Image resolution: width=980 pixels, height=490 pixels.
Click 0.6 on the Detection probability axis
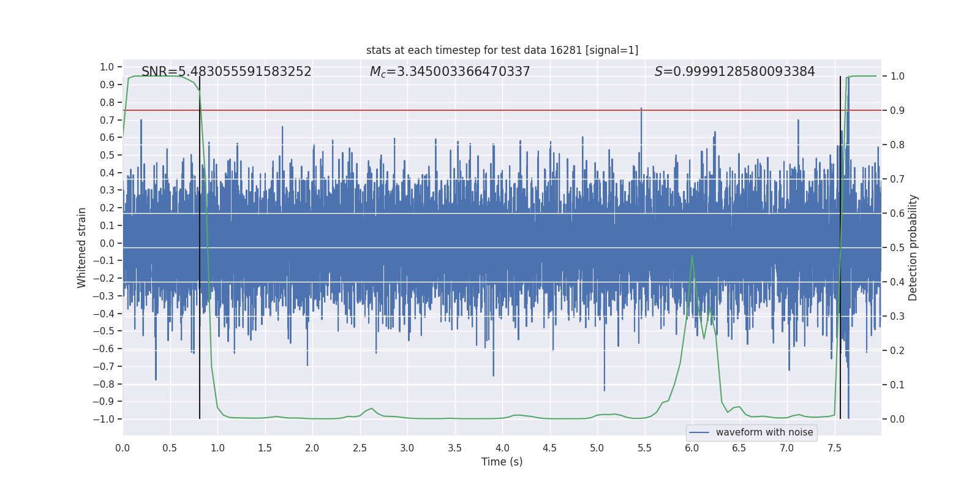(x=897, y=214)
